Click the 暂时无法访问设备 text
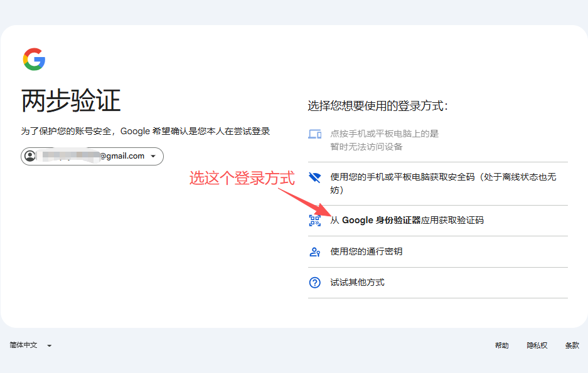The image size is (588, 373). 366,147
